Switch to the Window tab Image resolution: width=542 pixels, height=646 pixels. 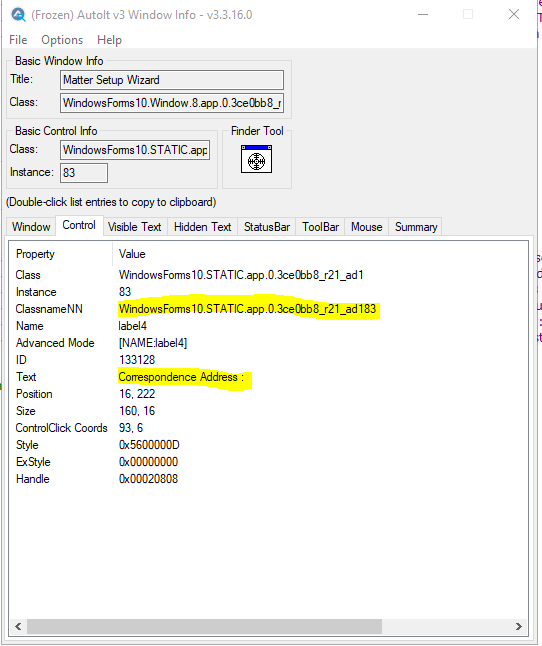[31, 227]
